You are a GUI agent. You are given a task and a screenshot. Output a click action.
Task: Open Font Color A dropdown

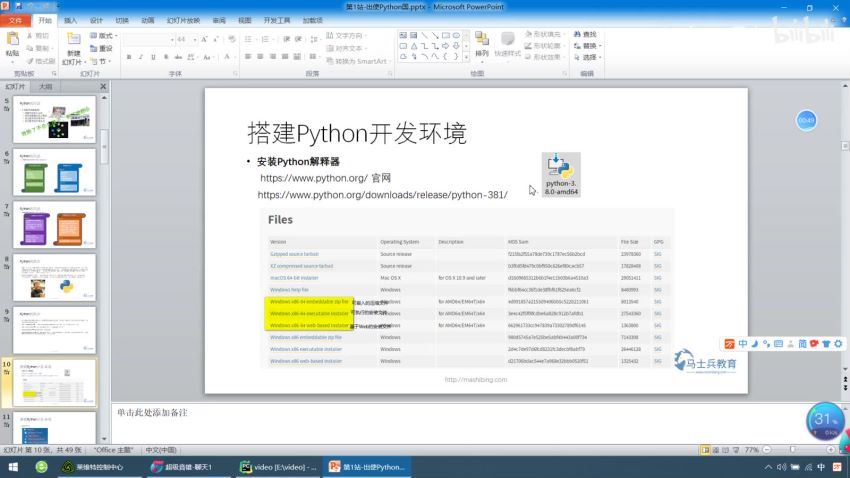(x=228, y=57)
